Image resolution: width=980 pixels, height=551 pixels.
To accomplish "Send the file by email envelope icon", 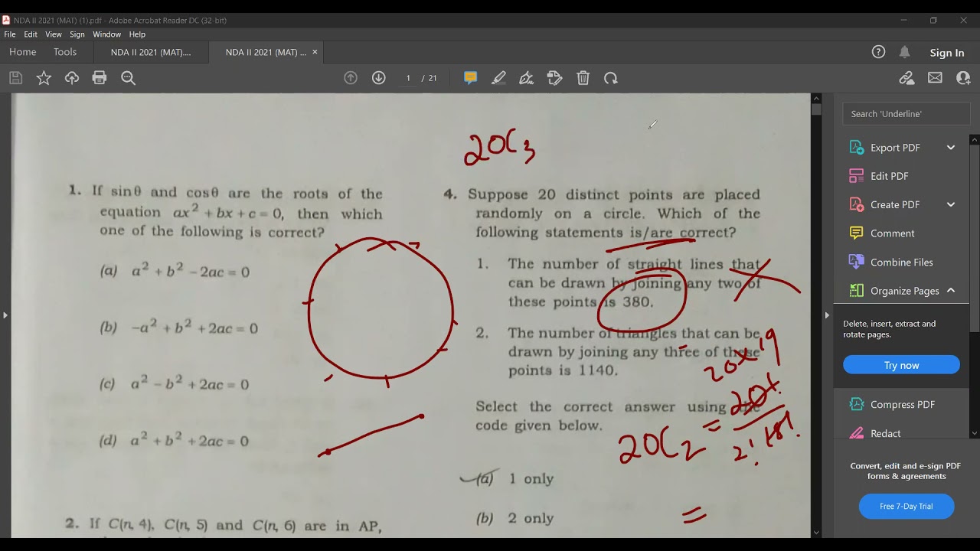I will click(x=935, y=78).
